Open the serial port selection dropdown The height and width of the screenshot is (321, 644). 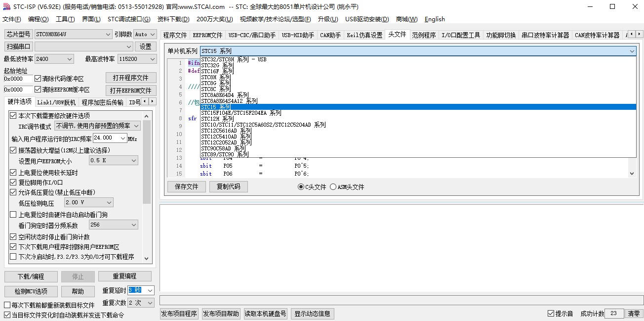click(x=84, y=46)
